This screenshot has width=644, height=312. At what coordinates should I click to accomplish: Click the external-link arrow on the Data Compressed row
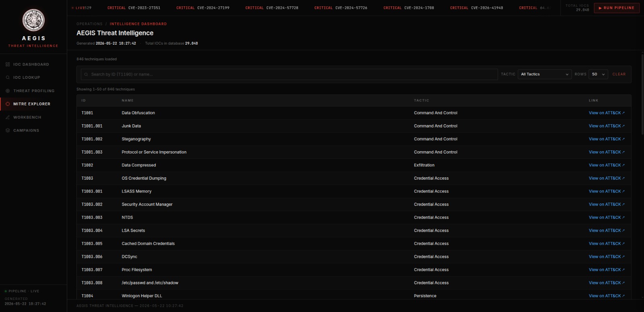623,165
